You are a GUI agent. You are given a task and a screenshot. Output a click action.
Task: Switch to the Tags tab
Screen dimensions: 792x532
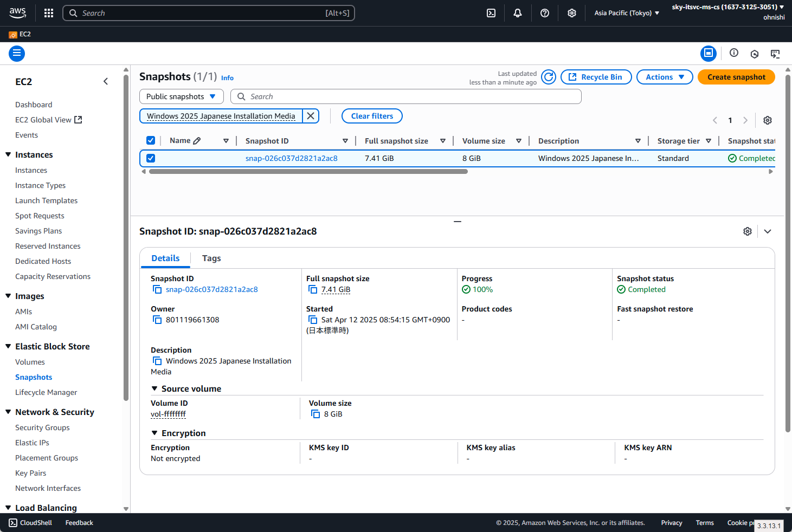coord(211,258)
